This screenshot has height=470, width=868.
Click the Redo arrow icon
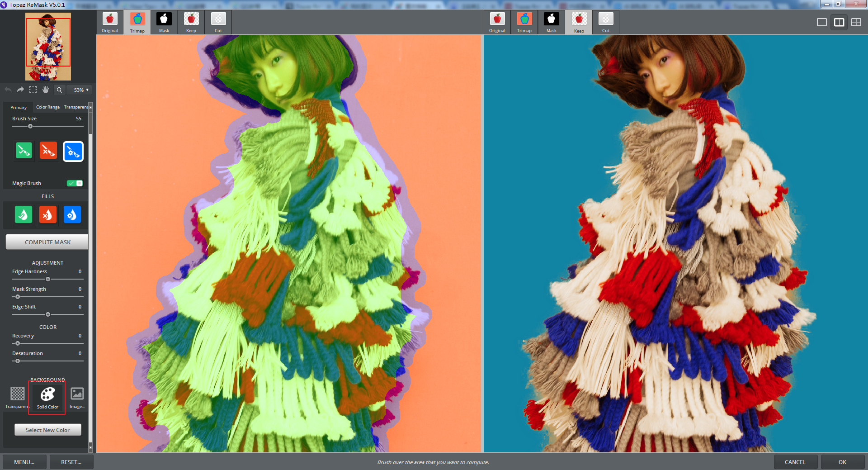[x=20, y=90]
